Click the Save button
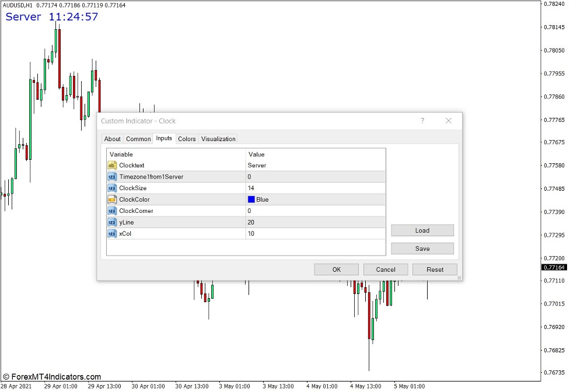Screen dimensions: 570x392 pos(422,249)
